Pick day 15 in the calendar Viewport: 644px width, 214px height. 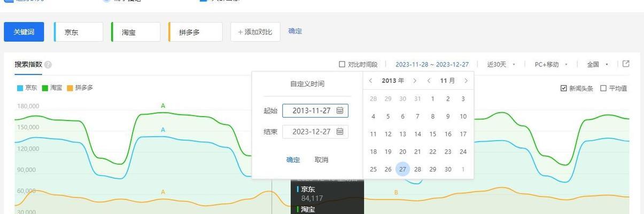[432, 134]
